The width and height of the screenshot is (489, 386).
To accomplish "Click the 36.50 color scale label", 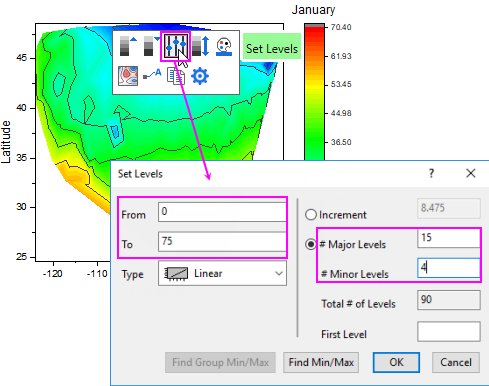I will tap(341, 142).
